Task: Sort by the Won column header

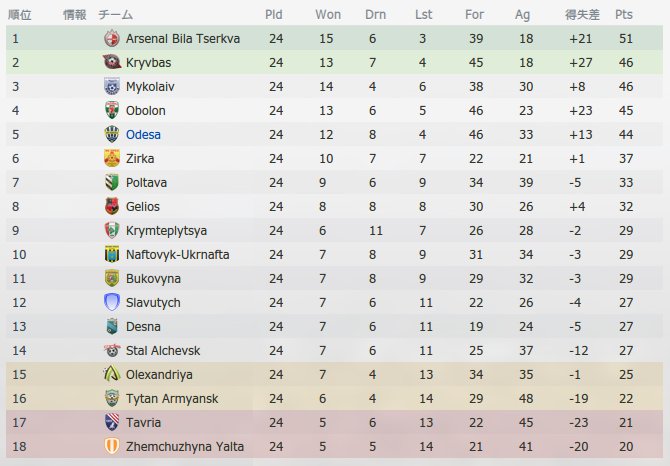Action: pos(328,15)
